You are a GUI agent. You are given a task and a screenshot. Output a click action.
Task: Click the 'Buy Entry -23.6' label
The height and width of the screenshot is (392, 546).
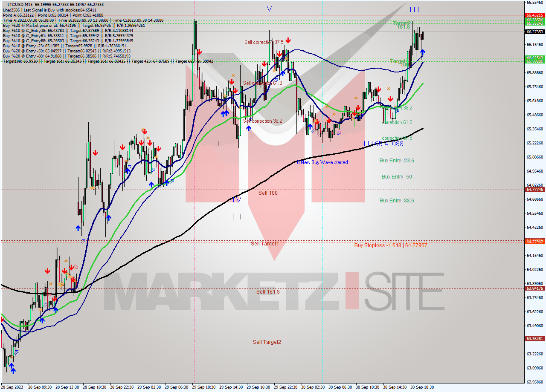(x=397, y=161)
